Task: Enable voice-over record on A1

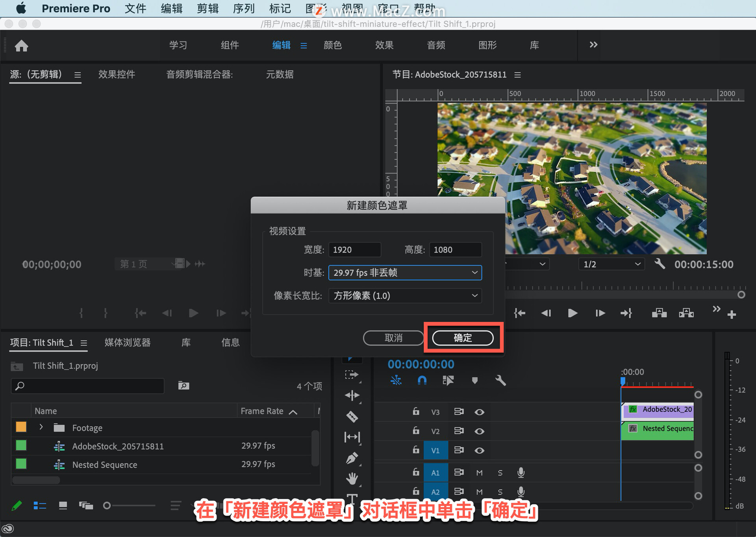Action: pyautogui.click(x=521, y=472)
